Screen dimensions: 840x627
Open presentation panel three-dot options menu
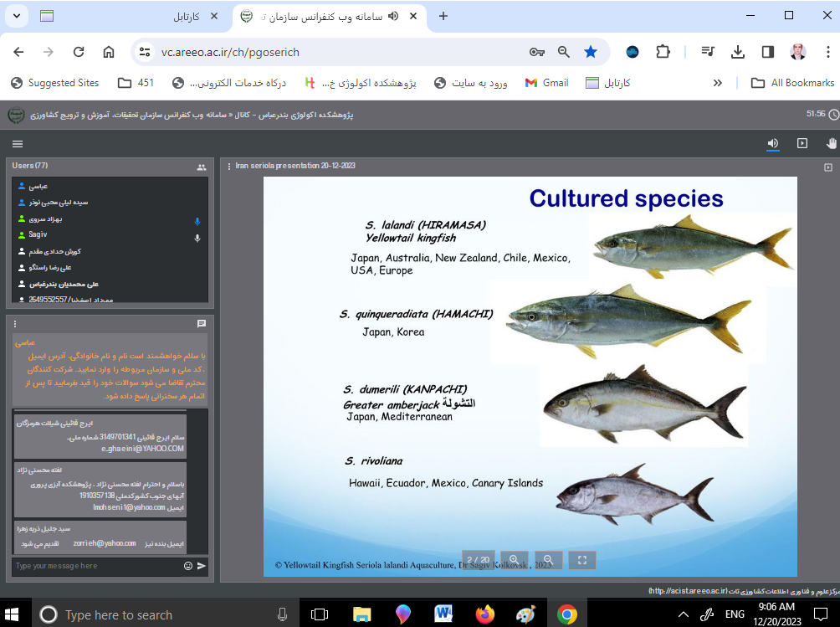tap(229, 166)
